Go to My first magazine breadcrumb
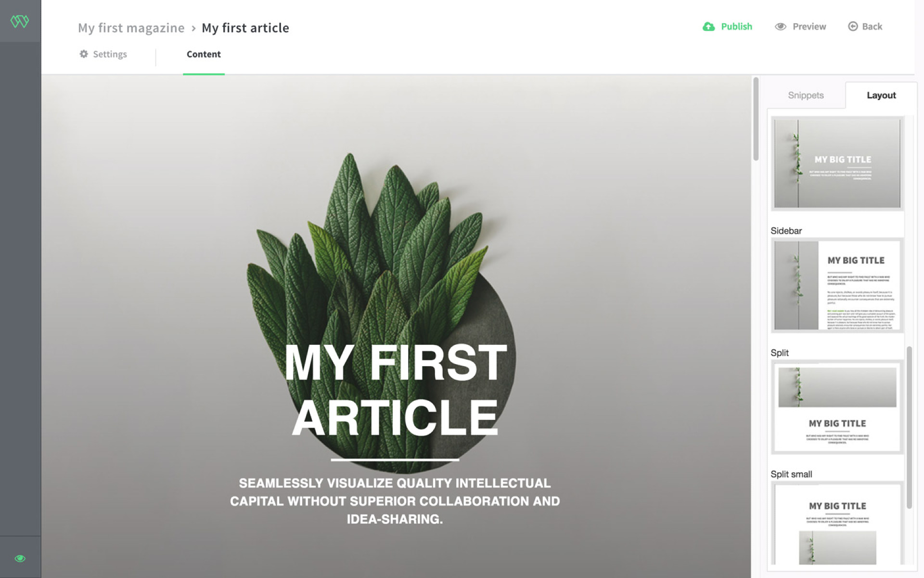This screenshot has height=578, width=924. point(131,28)
